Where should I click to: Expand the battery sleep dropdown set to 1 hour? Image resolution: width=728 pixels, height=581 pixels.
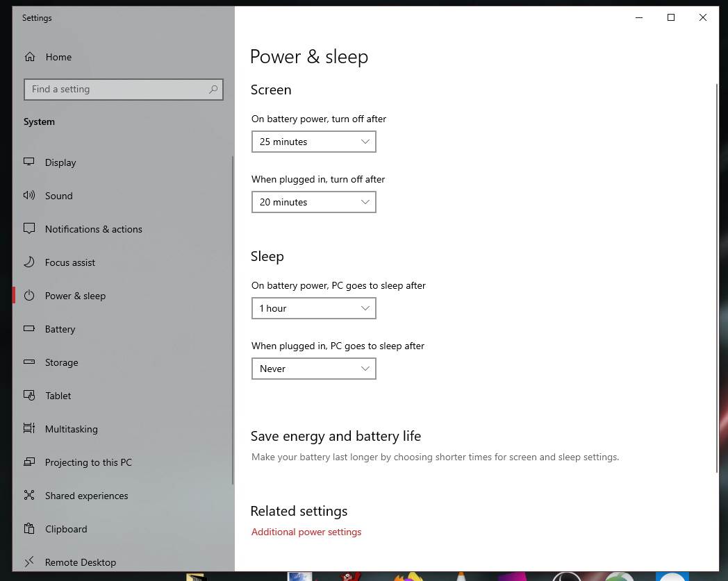point(313,308)
